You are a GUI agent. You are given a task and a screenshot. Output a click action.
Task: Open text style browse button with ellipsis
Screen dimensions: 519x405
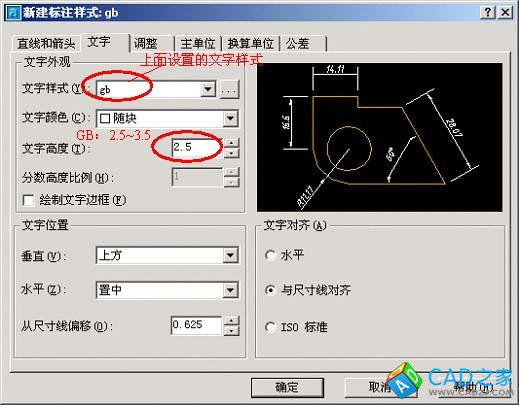coord(229,89)
